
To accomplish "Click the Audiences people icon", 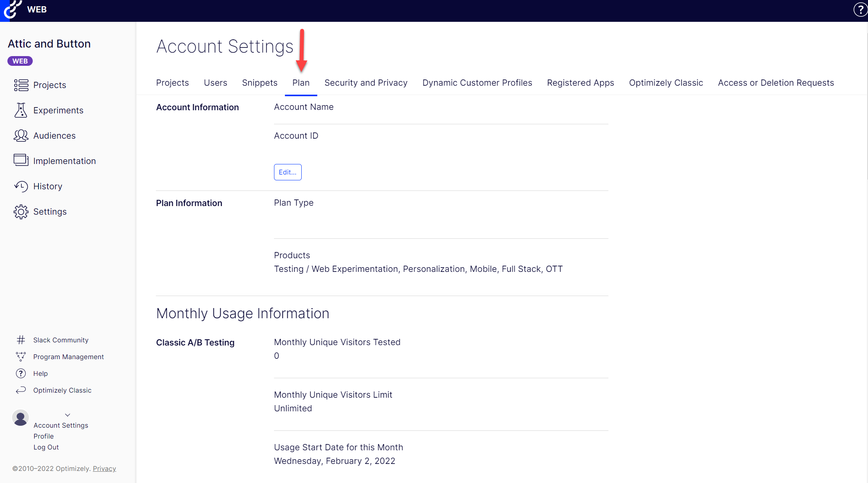I will click(x=21, y=136).
